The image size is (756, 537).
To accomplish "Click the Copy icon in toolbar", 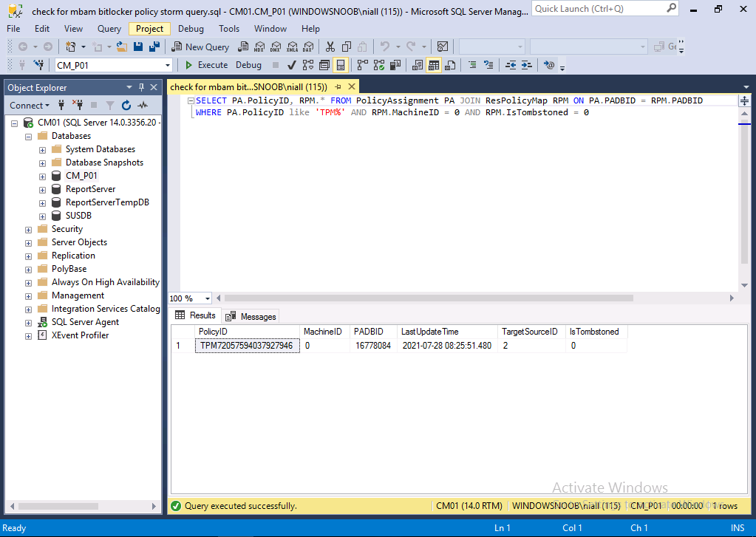I will tap(346, 47).
